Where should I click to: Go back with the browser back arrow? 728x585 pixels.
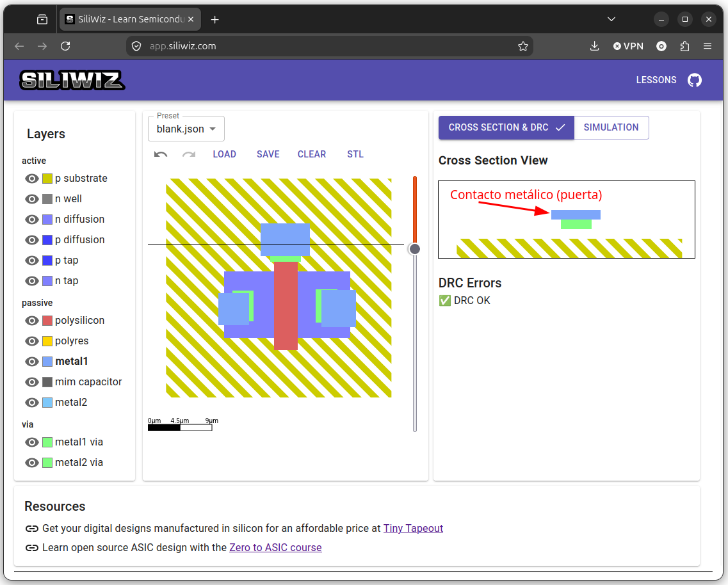tap(19, 46)
